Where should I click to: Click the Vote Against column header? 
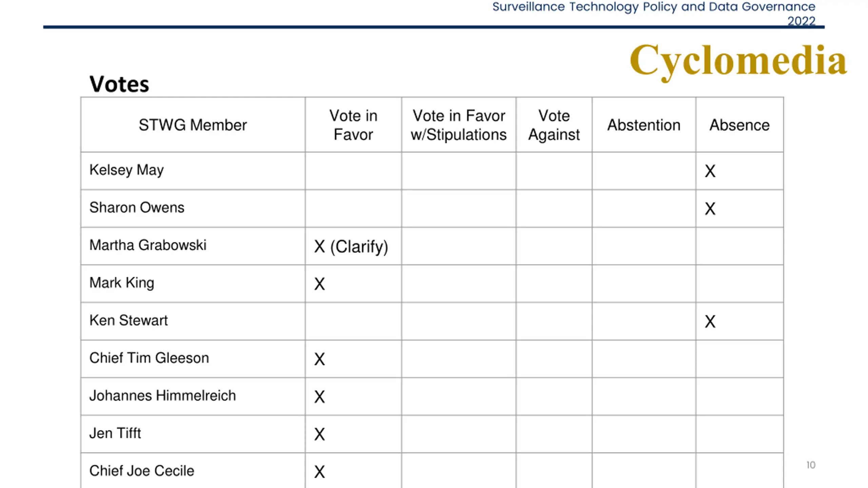click(554, 125)
